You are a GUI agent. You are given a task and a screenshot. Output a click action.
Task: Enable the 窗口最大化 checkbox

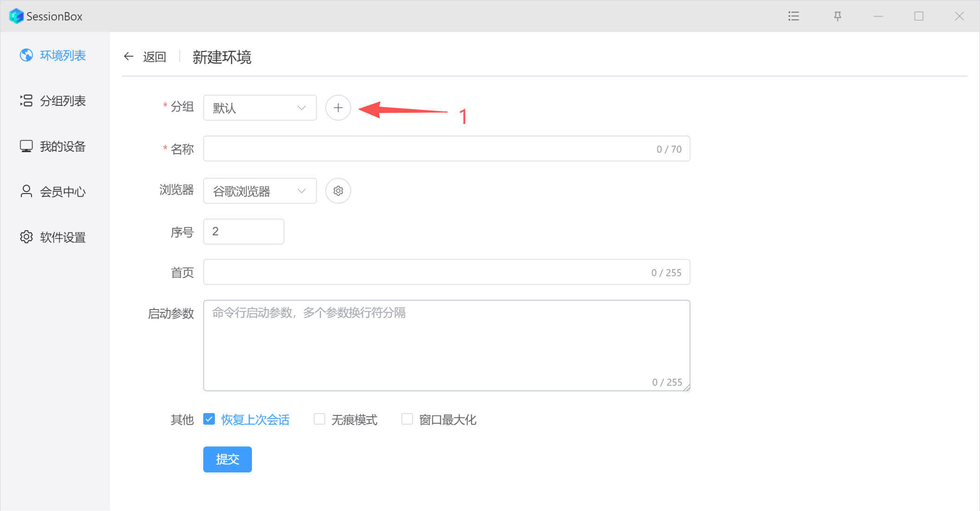pos(407,419)
